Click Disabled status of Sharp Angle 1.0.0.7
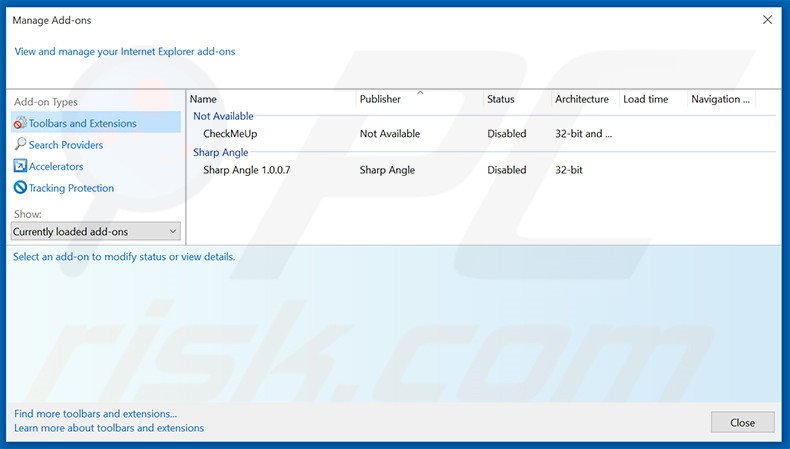The width and height of the screenshot is (790, 449). (x=506, y=170)
